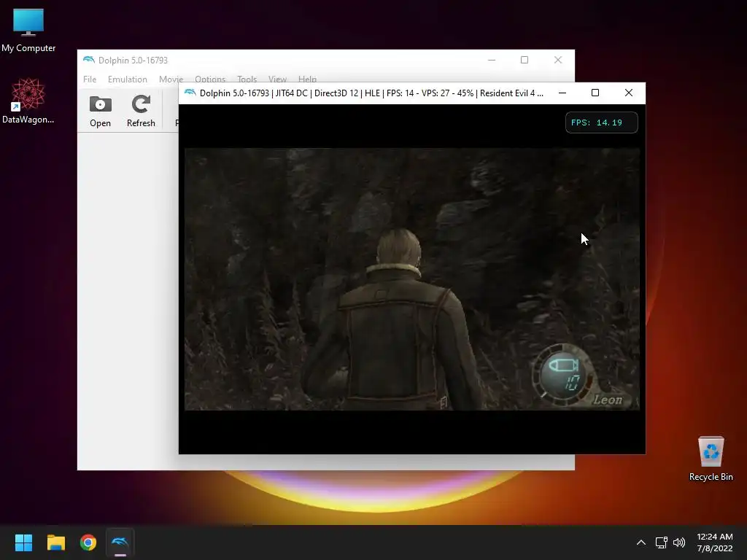Click the Open toolbar button in Dolphin
This screenshot has width=747, height=560.
tap(100, 112)
